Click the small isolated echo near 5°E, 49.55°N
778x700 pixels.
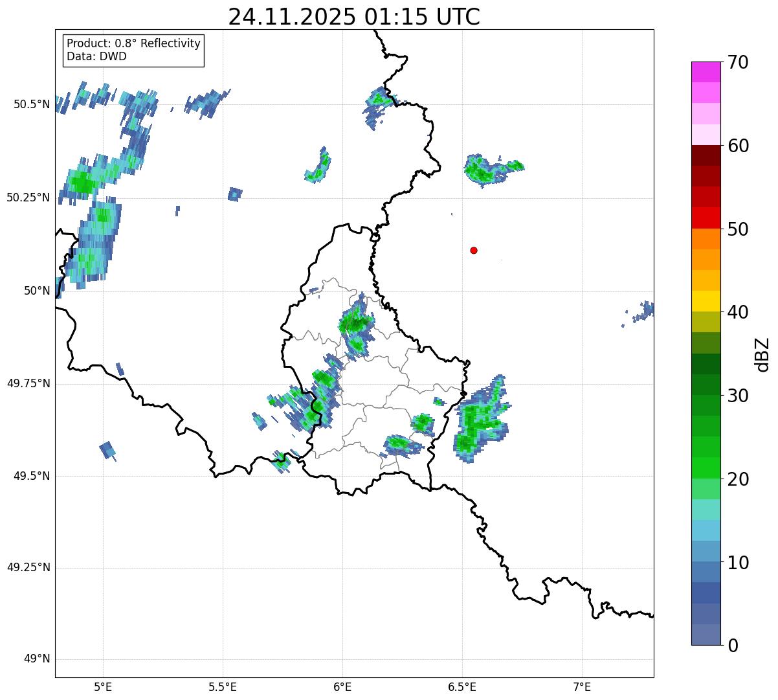click(108, 450)
